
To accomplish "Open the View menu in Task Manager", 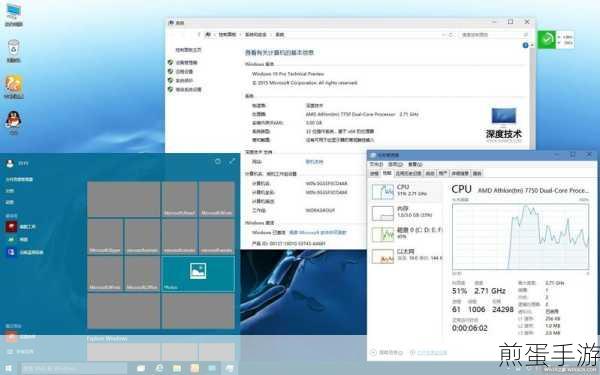I will click(x=415, y=164).
